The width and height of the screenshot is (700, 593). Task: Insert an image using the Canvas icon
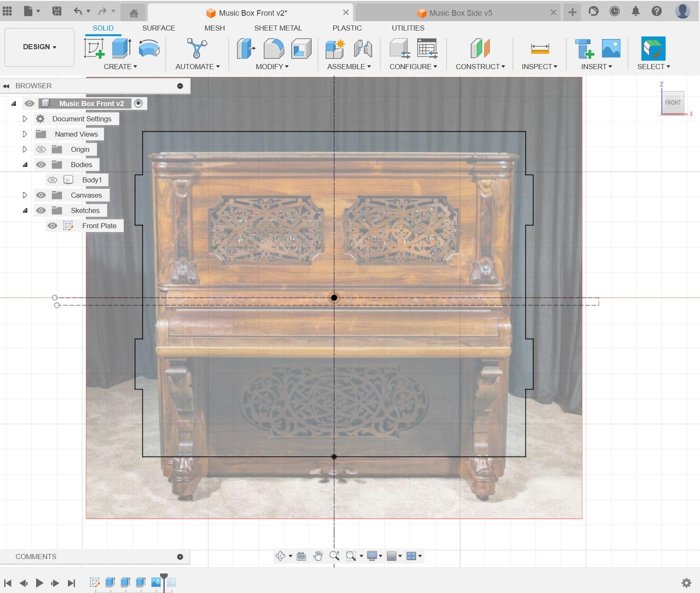click(610, 49)
